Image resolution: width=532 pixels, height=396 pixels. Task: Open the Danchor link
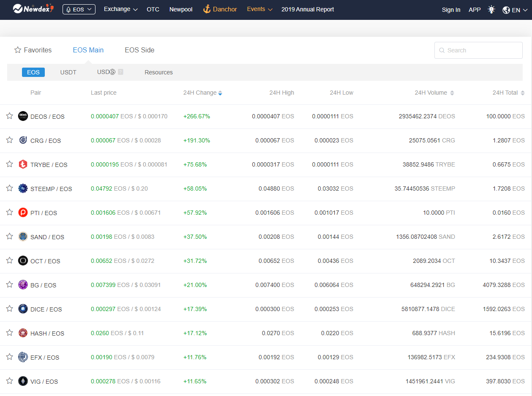(x=220, y=9)
